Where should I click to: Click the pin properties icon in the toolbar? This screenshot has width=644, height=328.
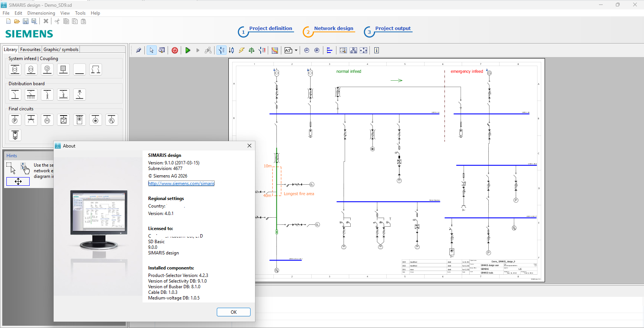(138, 50)
